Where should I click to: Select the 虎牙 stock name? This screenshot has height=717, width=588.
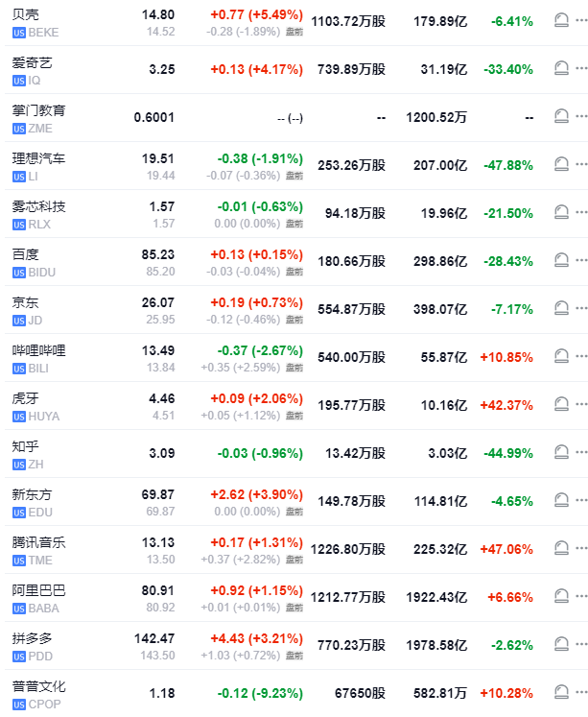(x=26, y=398)
